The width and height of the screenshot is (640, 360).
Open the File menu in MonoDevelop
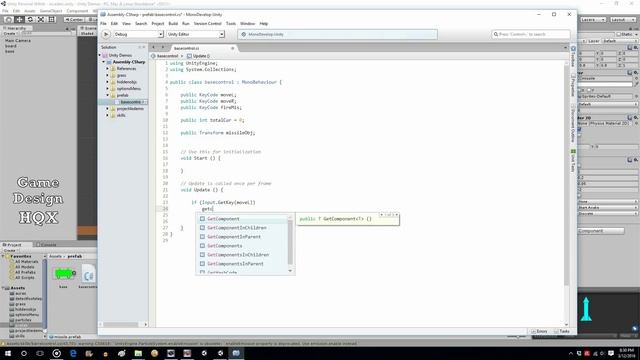(103, 24)
